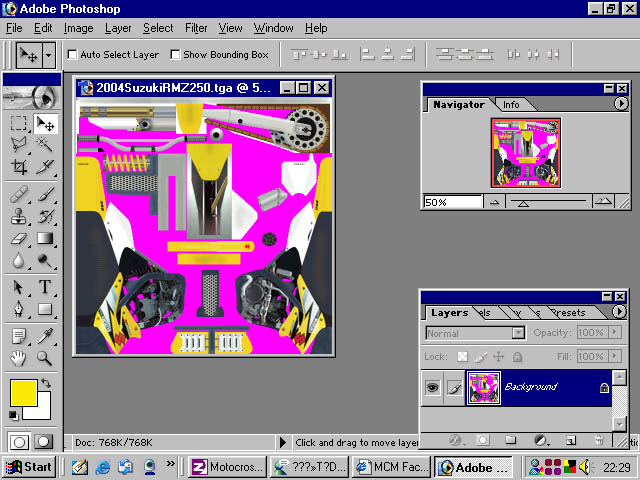The image size is (640, 480).
Task: Open the Move tool preset picker dropdown
Action: coord(49,55)
